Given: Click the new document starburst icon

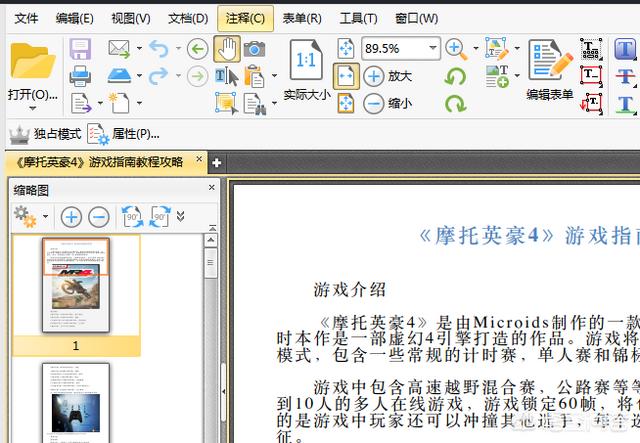Looking at the screenshot, I should pos(119,103).
